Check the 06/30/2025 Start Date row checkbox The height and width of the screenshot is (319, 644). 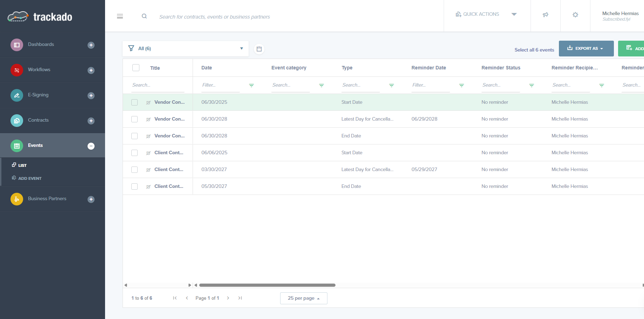pos(134,102)
